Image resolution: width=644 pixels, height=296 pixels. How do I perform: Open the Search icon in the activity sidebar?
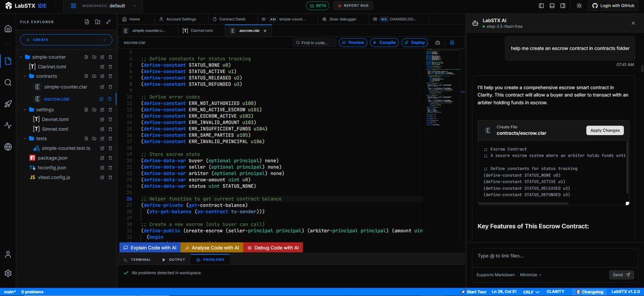coord(8,82)
